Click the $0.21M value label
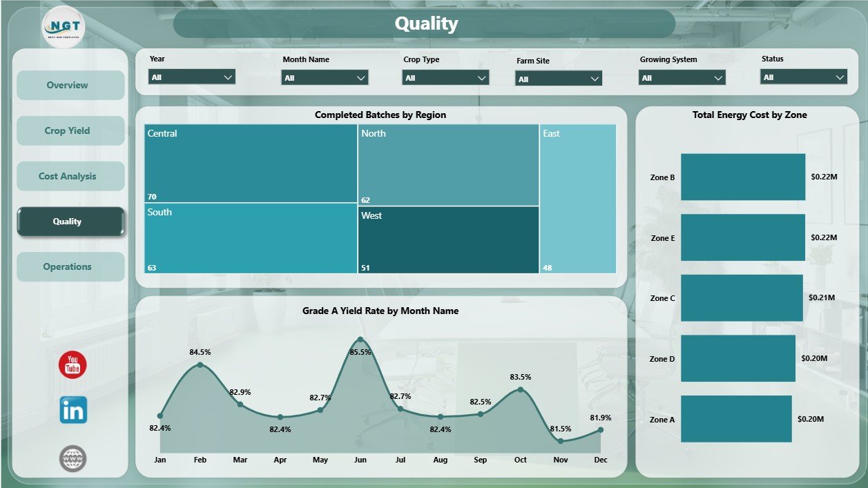This screenshot has width=868, height=488. (x=822, y=298)
